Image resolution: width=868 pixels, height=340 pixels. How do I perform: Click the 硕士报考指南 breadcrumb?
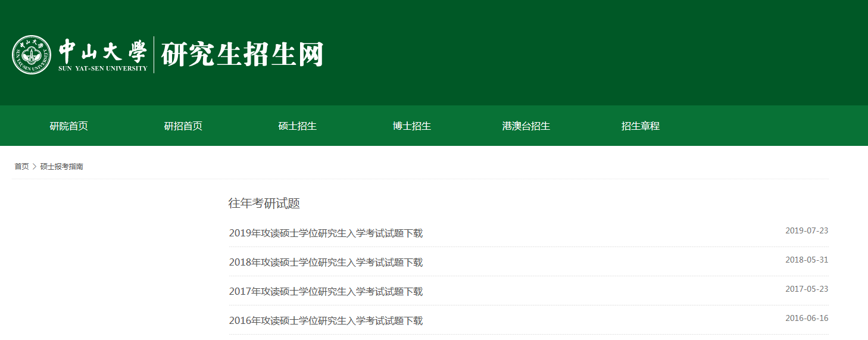tap(61, 167)
